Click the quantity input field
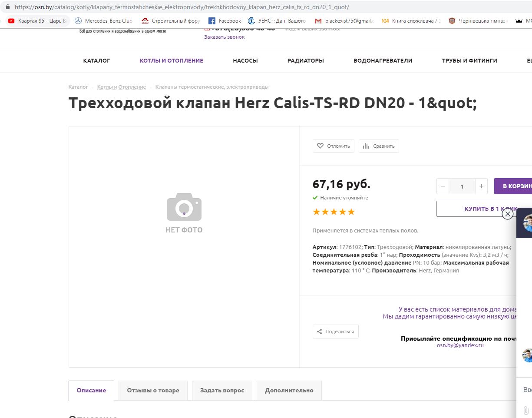This screenshot has width=532, height=418. pos(462,186)
